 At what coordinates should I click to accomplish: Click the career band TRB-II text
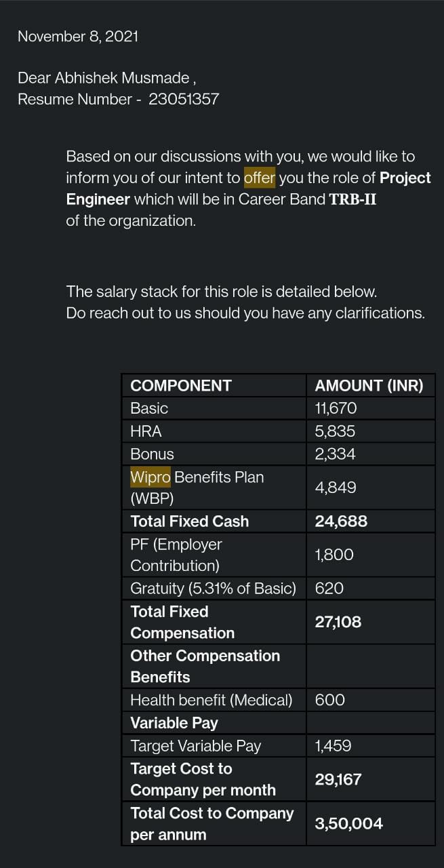point(352,199)
